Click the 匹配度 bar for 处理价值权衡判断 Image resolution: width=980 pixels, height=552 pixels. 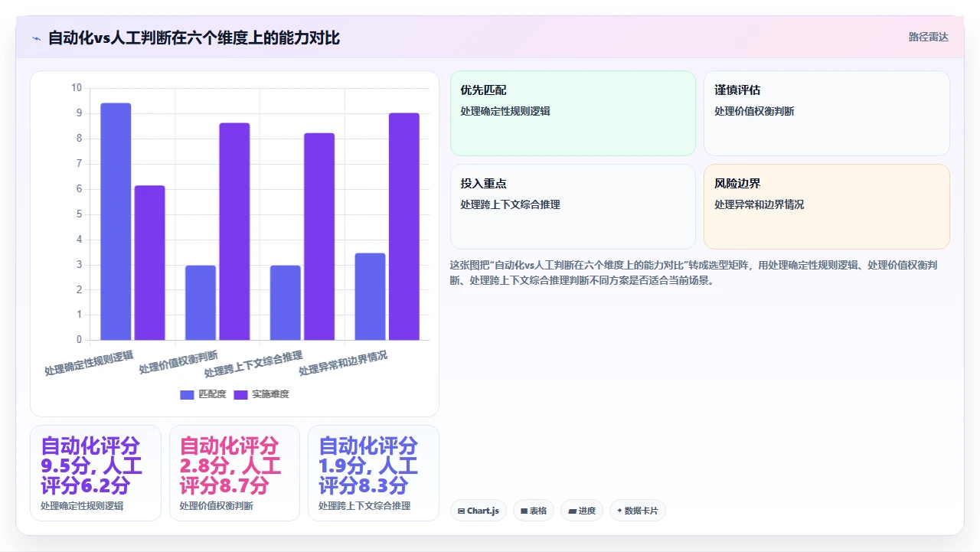[201, 302]
